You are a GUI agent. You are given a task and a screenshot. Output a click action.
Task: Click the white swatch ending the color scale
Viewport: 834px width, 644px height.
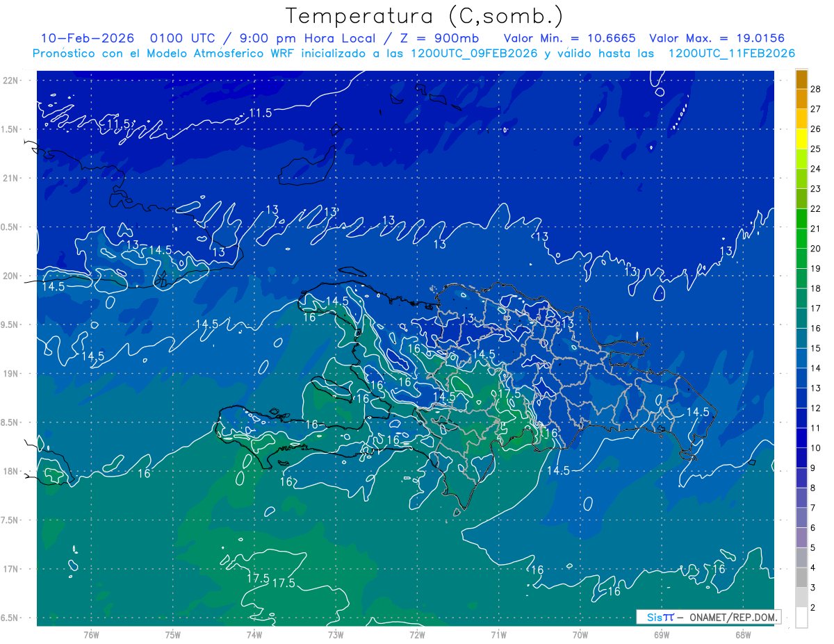(x=802, y=618)
